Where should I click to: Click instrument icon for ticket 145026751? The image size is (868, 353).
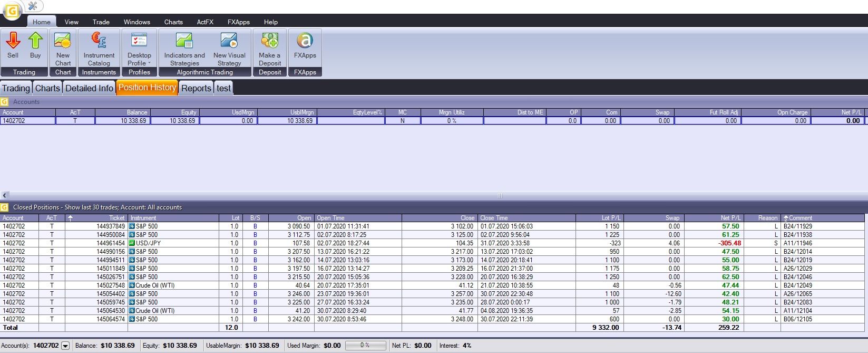[x=132, y=277]
